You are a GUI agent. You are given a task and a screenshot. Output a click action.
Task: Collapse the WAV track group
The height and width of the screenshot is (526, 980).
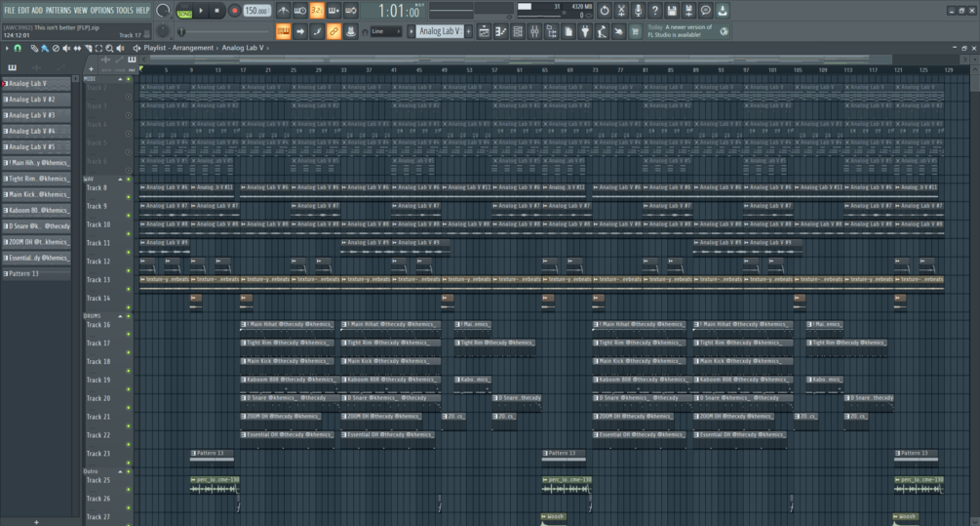coord(120,180)
